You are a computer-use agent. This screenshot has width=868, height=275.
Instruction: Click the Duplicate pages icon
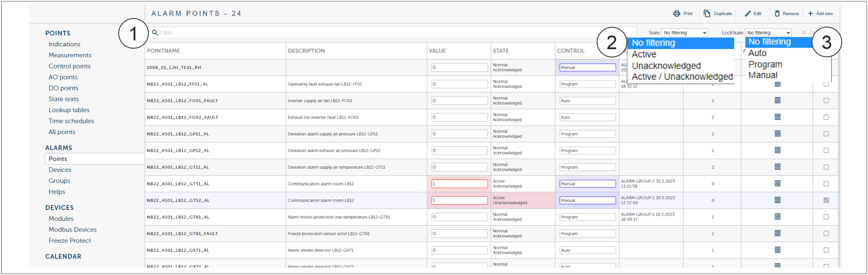click(707, 14)
